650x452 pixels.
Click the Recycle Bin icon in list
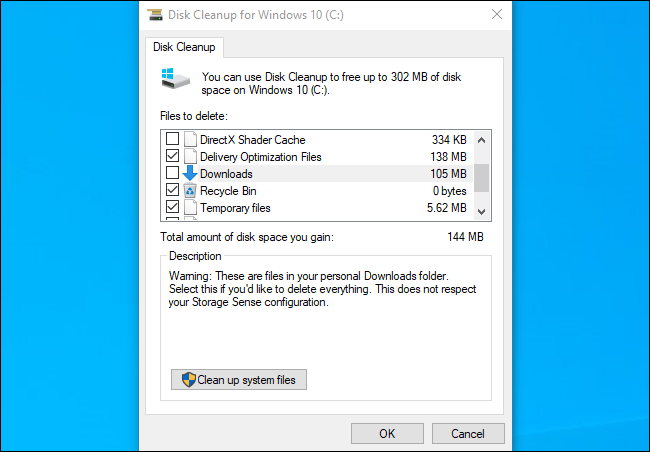click(x=190, y=190)
